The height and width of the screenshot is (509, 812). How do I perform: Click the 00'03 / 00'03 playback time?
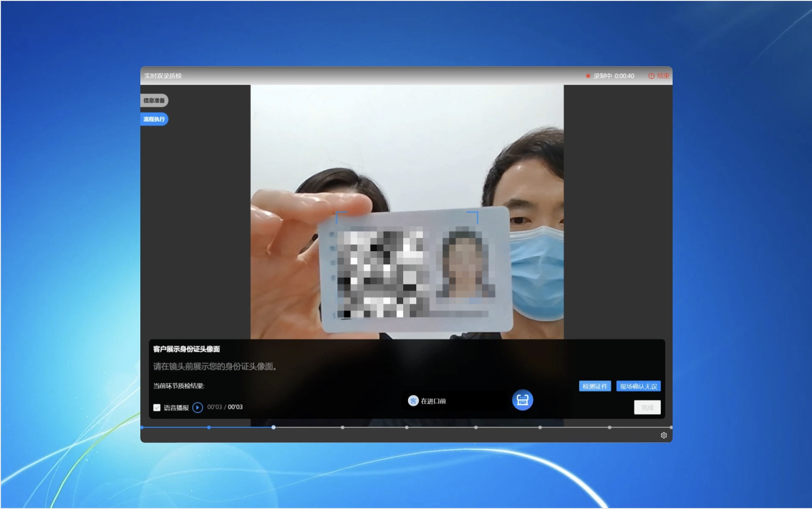tap(225, 407)
